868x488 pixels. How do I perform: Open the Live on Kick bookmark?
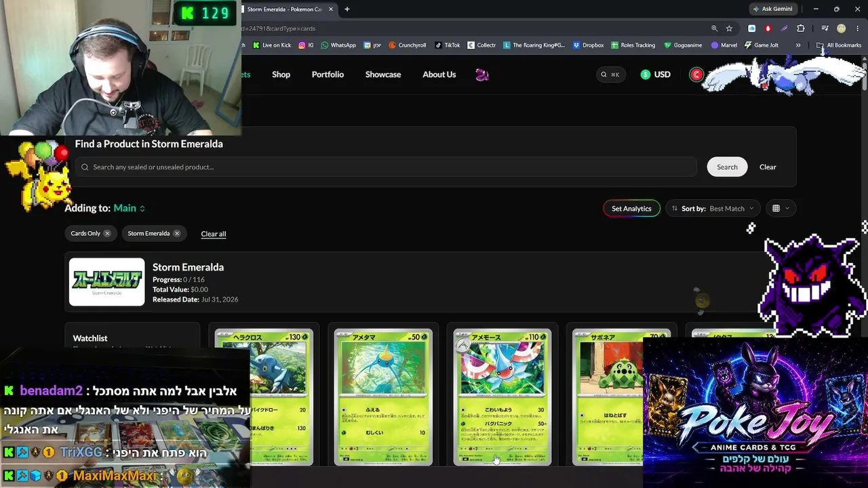pyautogui.click(x=271, y=45)
